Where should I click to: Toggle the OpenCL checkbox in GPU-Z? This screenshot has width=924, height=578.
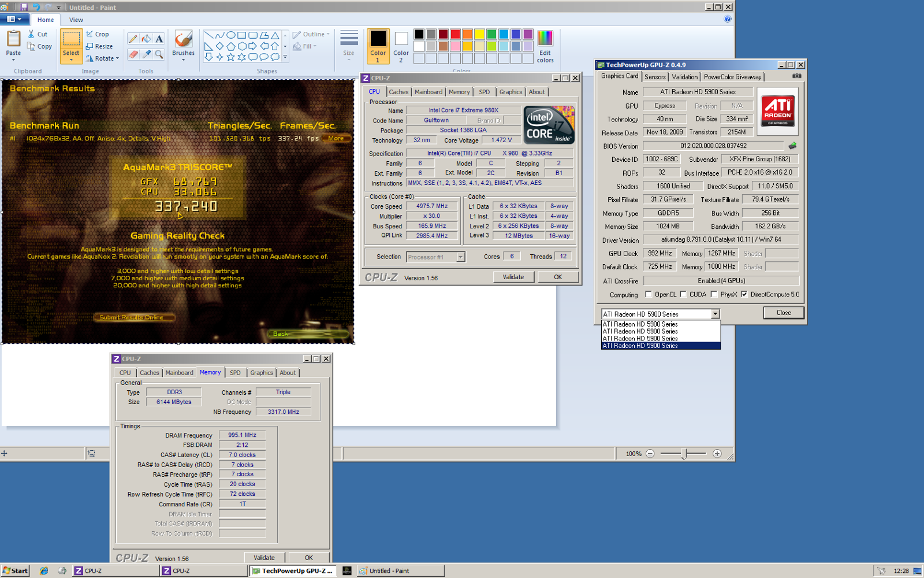click(648, 294)
